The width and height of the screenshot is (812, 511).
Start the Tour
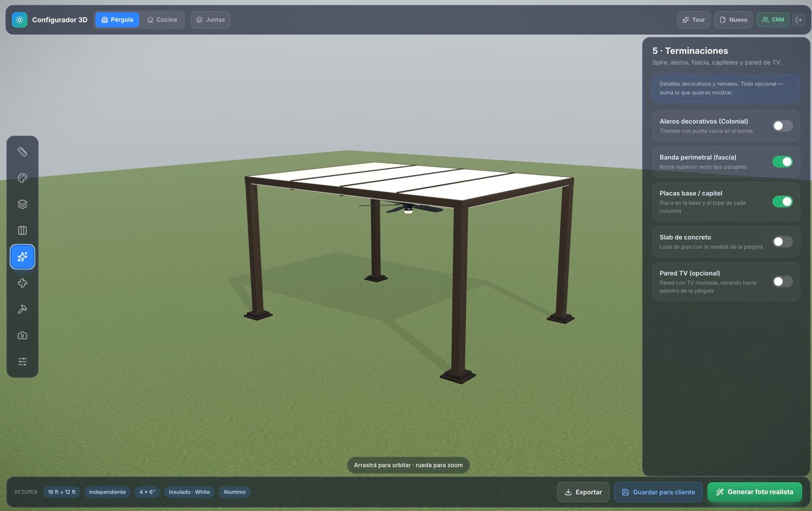coord(693,20)
